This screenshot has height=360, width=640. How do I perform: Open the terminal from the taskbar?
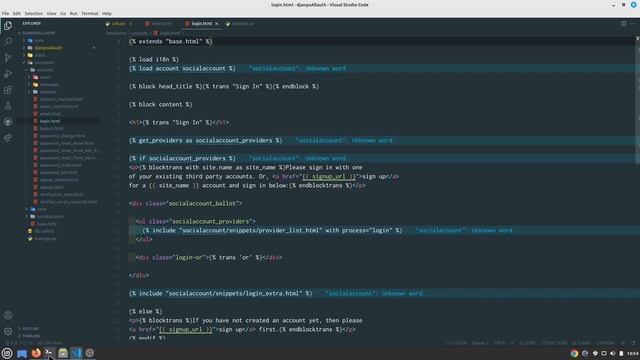[x=49, y=353]
